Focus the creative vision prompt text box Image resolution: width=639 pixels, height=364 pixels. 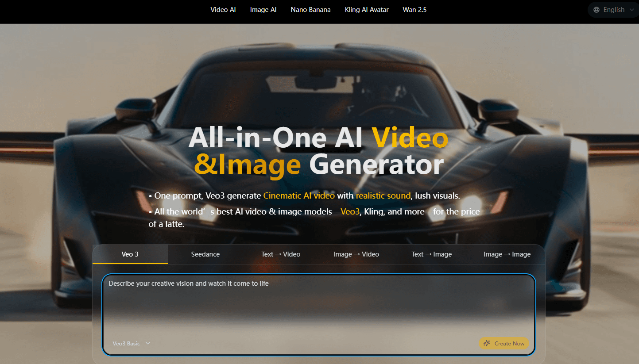coord(318,310)
